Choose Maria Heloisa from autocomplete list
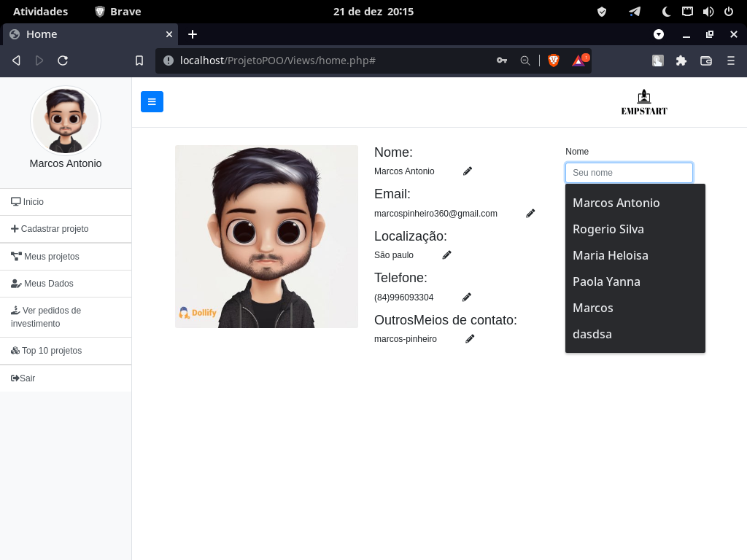747x560 pixels. tap(635, 255)
